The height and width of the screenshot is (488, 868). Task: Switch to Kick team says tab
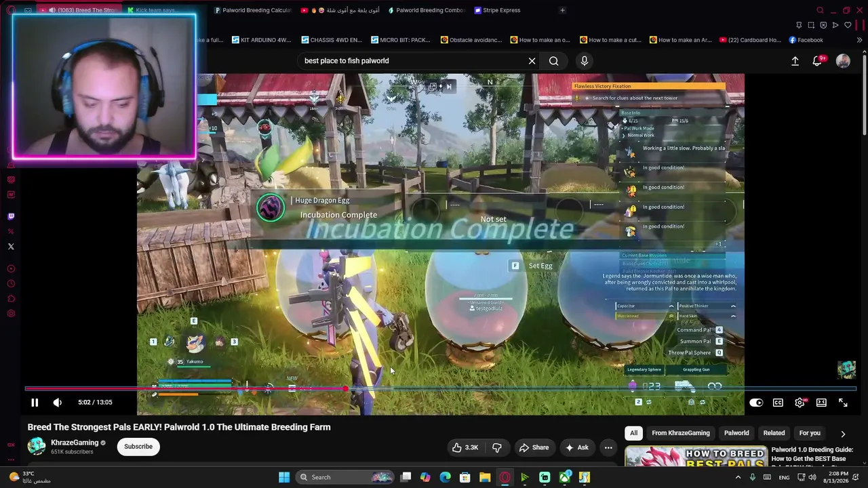pyautogui.click(x=155, y=10)
